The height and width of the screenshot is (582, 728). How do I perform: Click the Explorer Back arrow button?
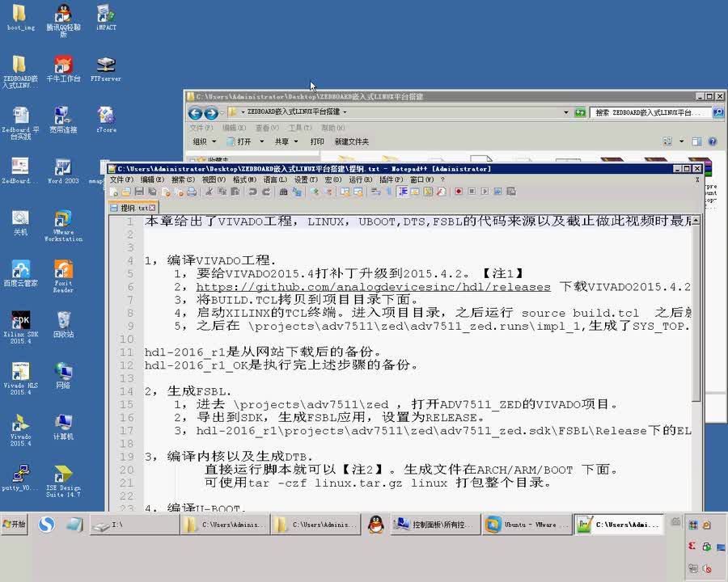pyautogui.click(x=196, y=113)
